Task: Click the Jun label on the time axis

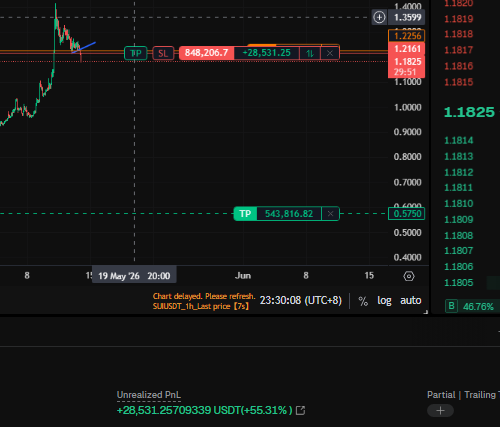Action: 243,276
